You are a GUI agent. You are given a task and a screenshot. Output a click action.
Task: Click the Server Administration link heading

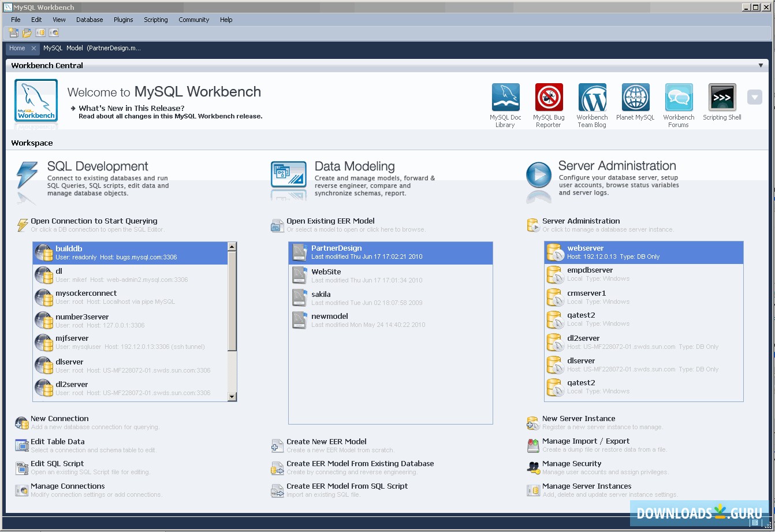(x=581, y=221)
